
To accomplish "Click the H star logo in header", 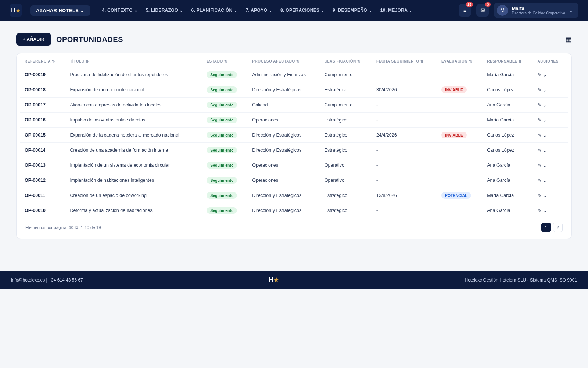I will [16, 10].
